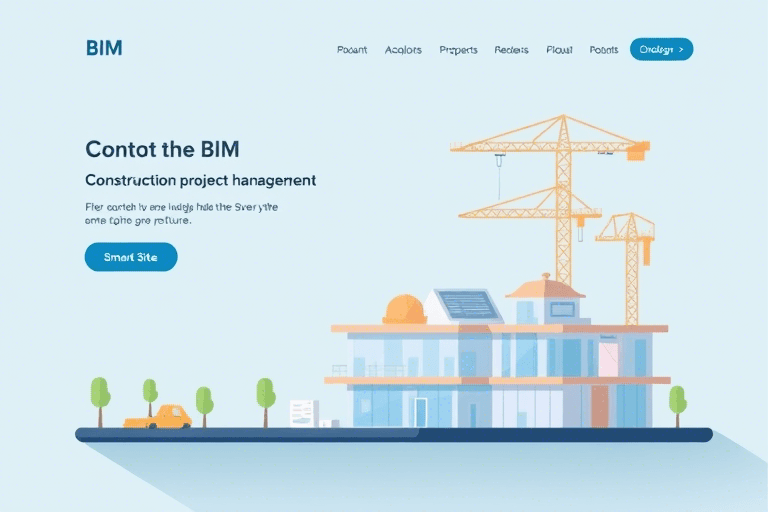Click the orange dome on the rooftop
Image resolution: width=768 pixels, height=512 pixels.
point(404,309)
